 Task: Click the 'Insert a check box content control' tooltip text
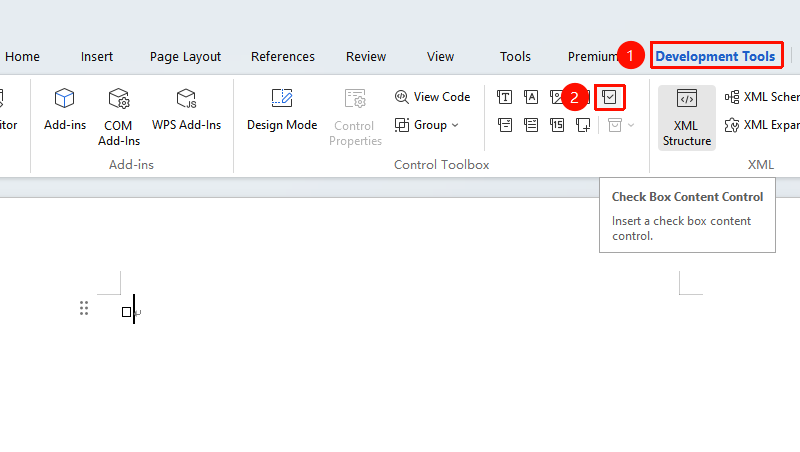pyautogui.click(x=681, y=229)
